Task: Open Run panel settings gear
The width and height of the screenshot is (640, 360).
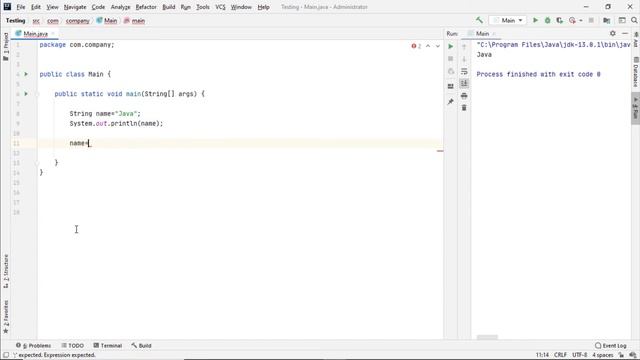Action: tap(613, 33)
